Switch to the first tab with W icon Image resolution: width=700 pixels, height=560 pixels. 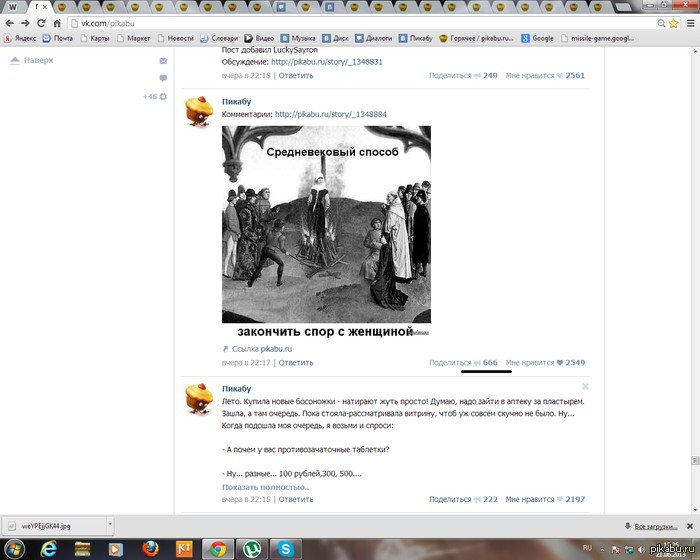coord(12,7)
